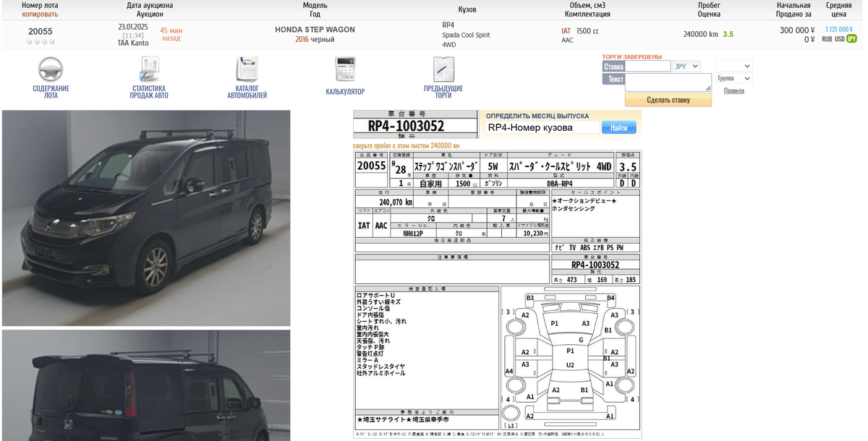Screen dimensions: 868x441
Task: Click the Найти button
Action: pos(619,127)
